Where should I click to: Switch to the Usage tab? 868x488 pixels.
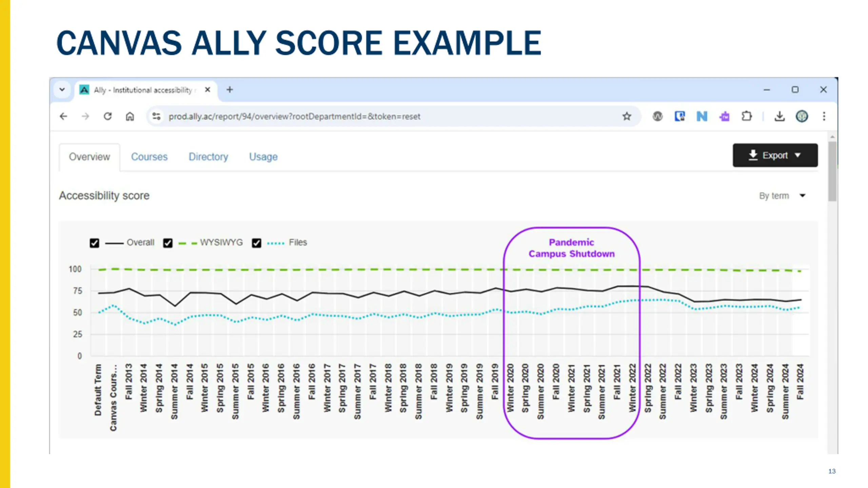coord(263,157)
